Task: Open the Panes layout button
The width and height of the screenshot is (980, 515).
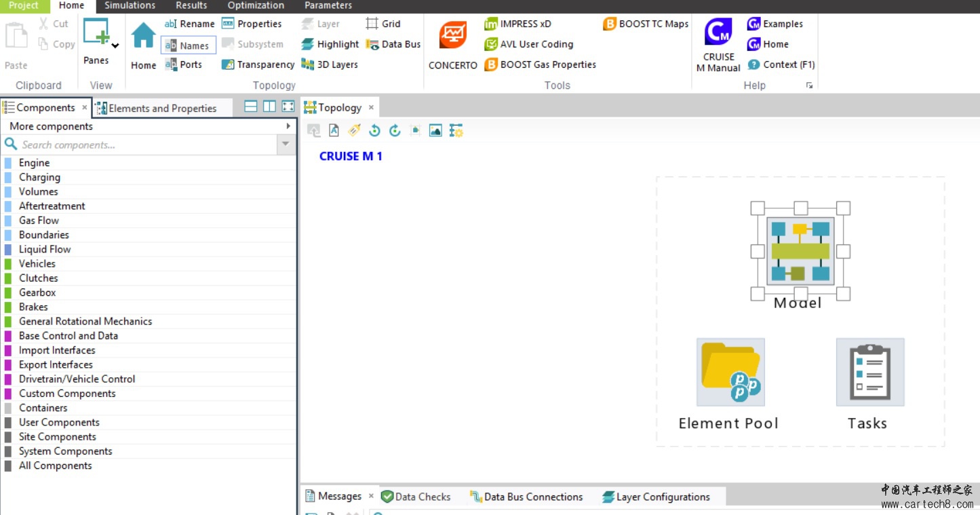Action: (96, 32)
